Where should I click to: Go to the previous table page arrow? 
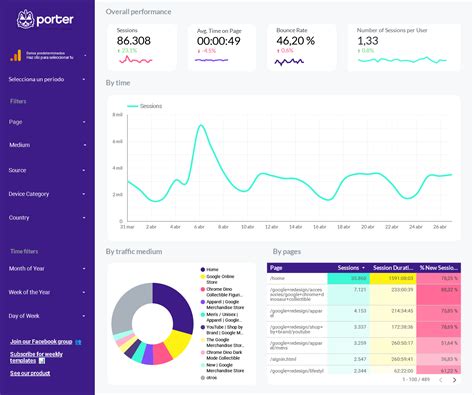[x=441, y=380]
